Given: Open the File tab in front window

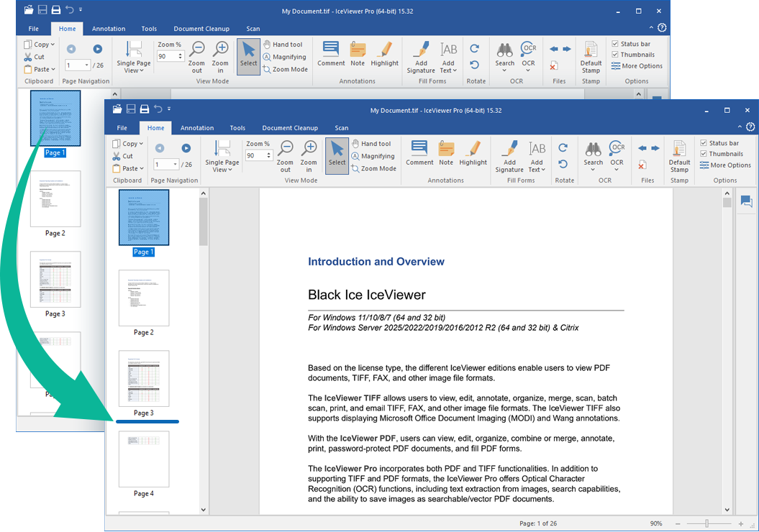Looking at the screenshot, I should [122, 128].
